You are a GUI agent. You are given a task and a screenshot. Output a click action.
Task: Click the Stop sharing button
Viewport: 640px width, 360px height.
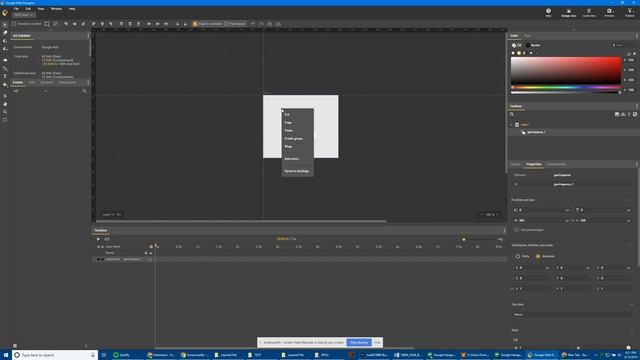point(359,342)
